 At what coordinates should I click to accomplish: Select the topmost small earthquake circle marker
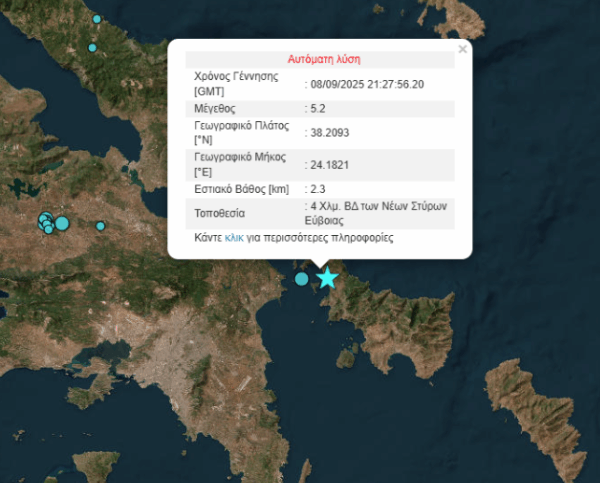coord(97,19)
